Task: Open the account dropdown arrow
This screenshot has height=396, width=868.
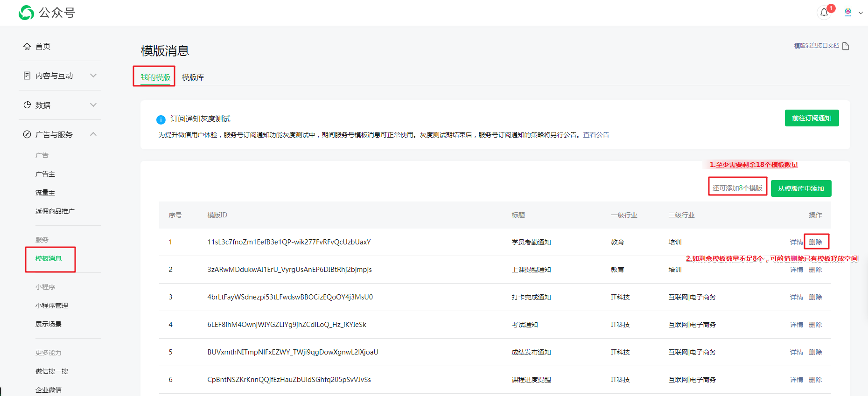Action: click(x=861, y=13)
